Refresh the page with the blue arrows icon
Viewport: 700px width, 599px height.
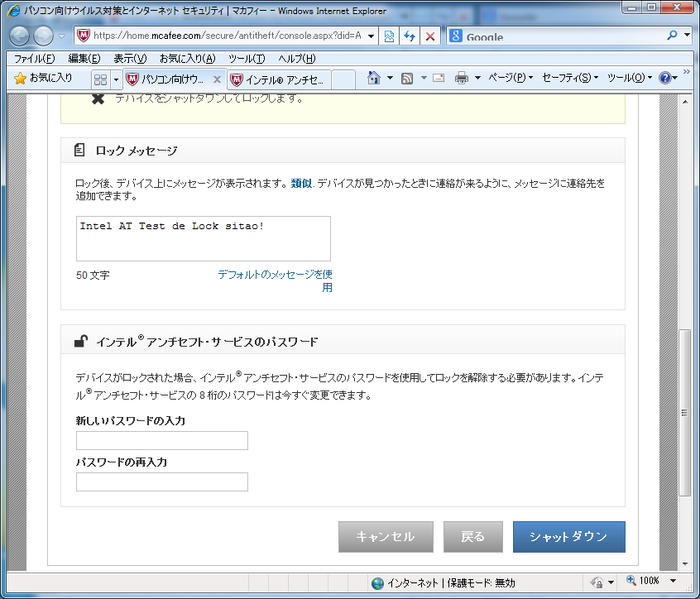coord(410,36)
